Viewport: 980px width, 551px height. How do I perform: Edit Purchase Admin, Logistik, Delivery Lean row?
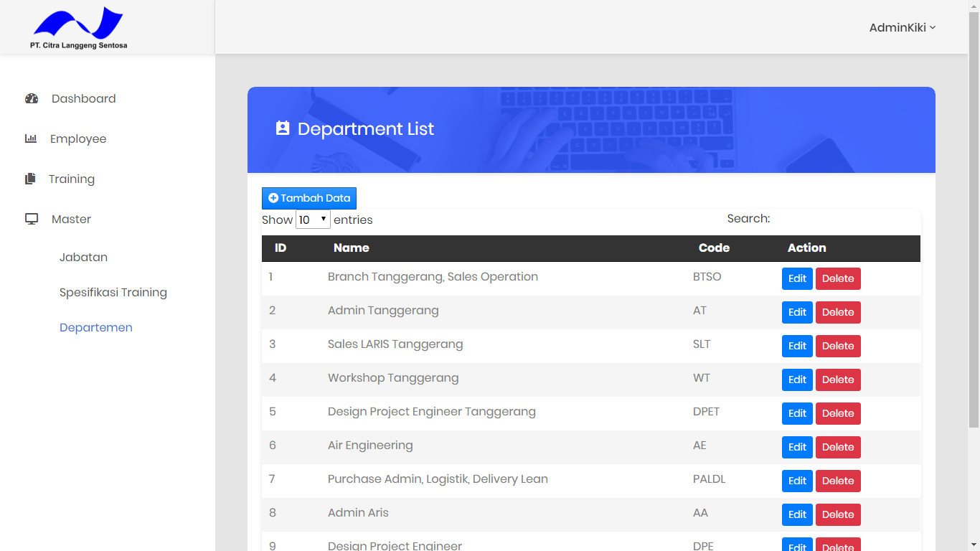coord(797,481)
